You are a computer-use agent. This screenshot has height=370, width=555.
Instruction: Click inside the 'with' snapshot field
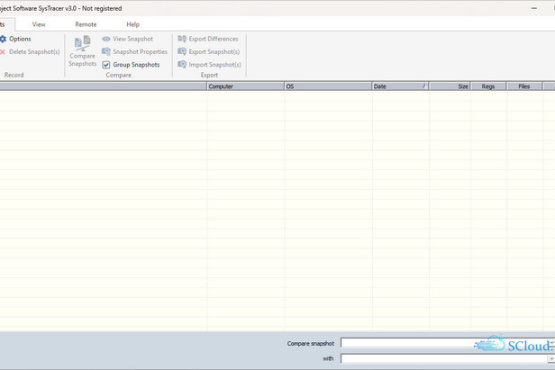click(444, 359)
